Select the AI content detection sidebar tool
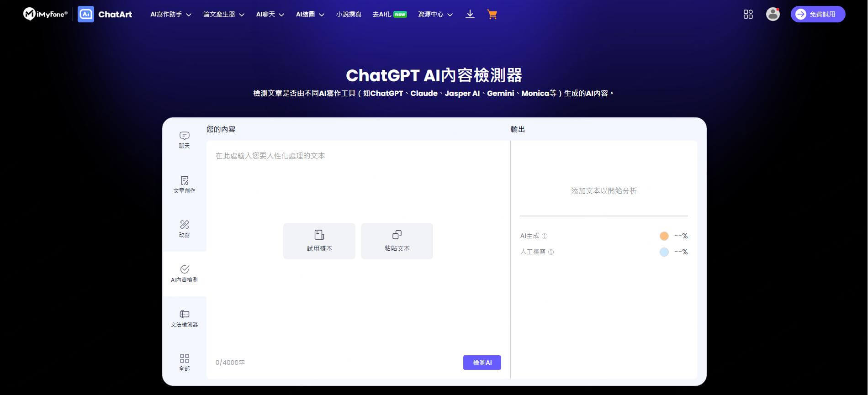 [x=185, y=274]
